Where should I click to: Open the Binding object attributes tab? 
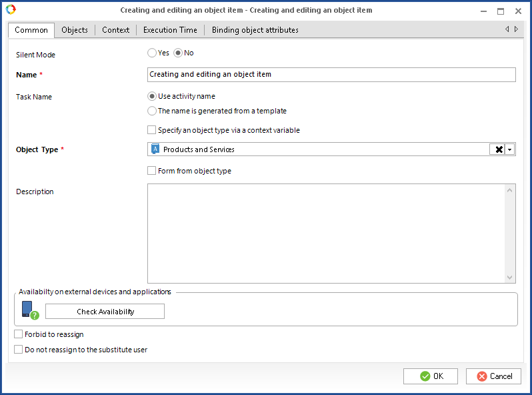255,30
